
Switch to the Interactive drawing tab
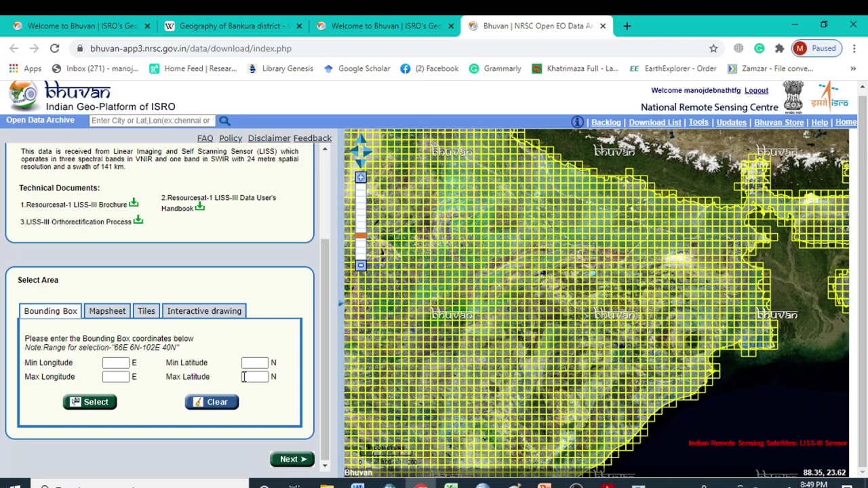click(x=204, y=311)
